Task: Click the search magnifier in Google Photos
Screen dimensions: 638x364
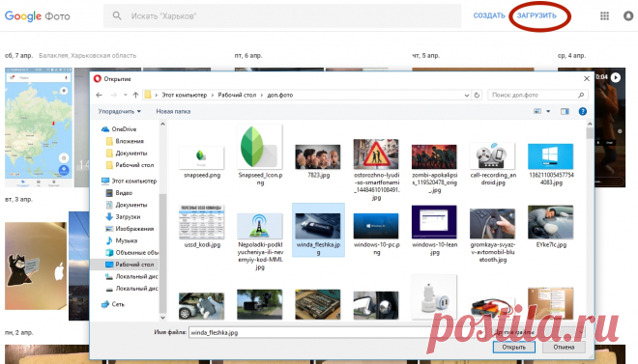Action: [x=117, y=15]
